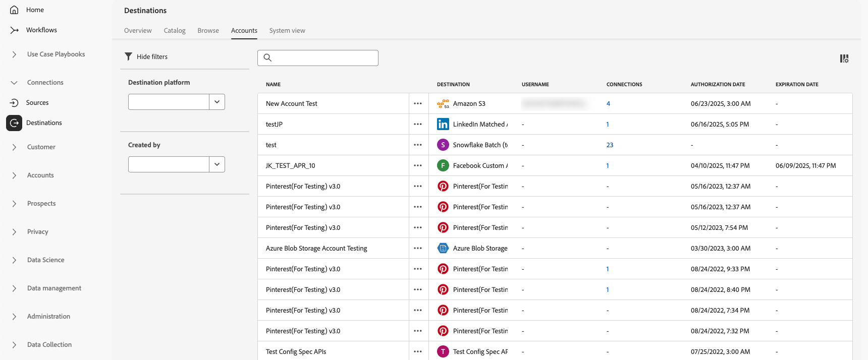This screenshot has height=360, width=868.
Task: Expand the Data management section
Action: coord(14,288)
